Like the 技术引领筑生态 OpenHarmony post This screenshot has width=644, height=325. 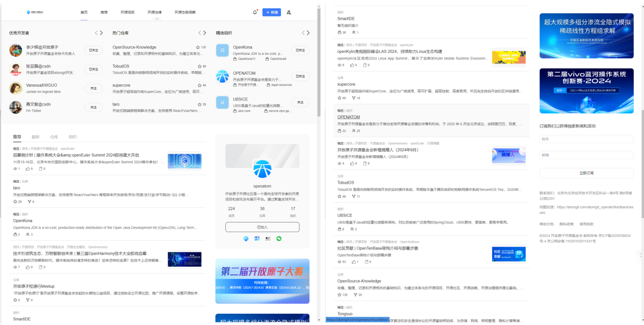pyautogui.click(x=27, y=267)
